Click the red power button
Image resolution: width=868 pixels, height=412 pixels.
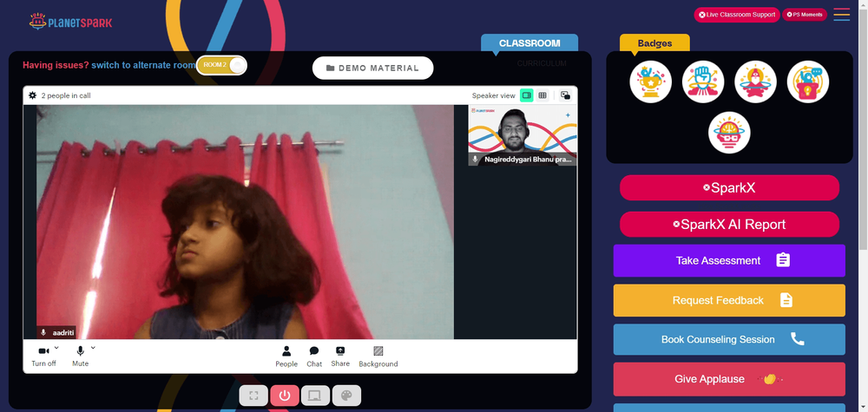coord(285,396)
